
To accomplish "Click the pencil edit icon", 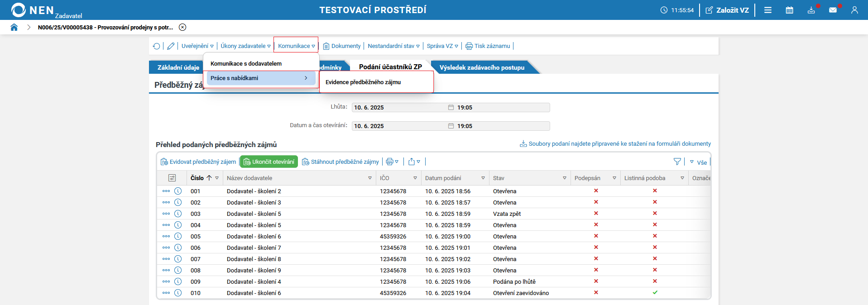I will (171, 46).
